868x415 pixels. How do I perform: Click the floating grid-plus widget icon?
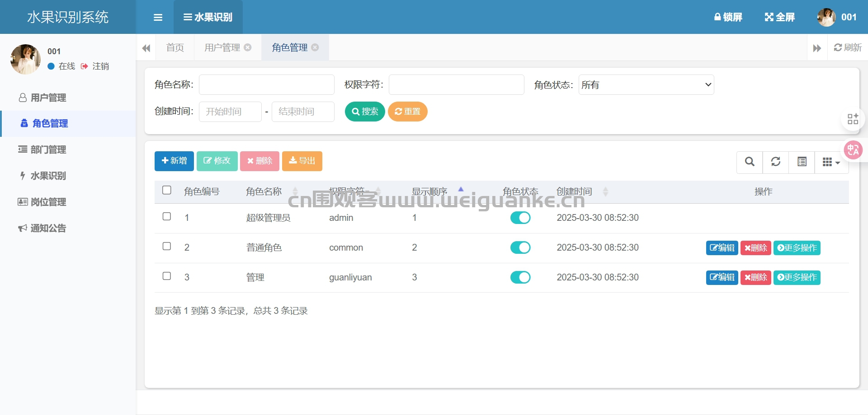pyautogui.click(x=853, y=119)
